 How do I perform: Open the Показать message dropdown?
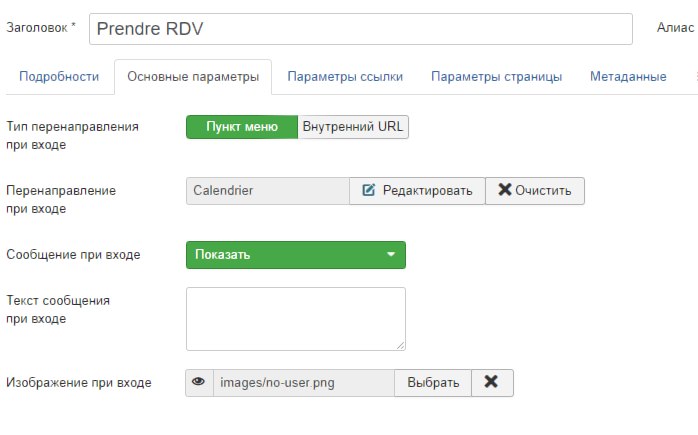pyautogui.click(x=295, y=254)
